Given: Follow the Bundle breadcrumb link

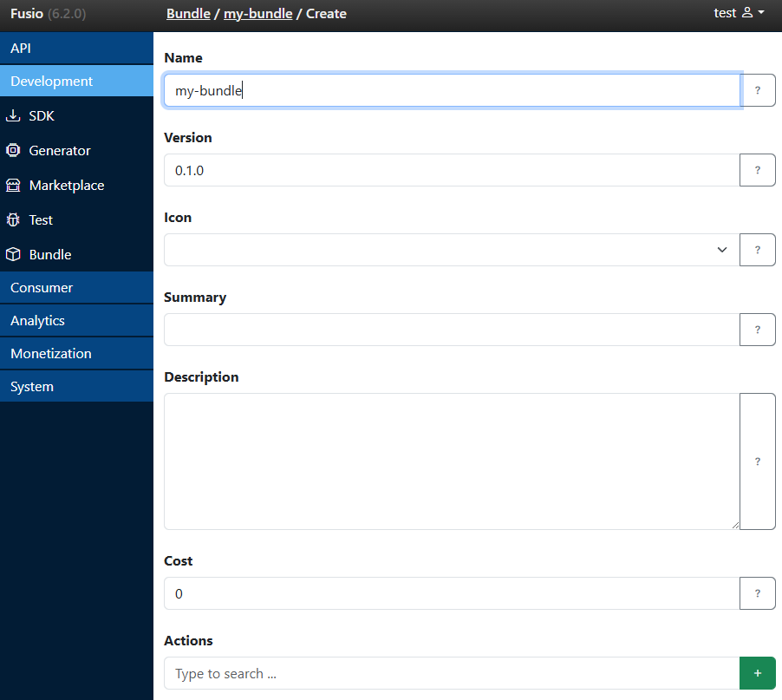Looking at the screenshot, I should click(186, 13).
